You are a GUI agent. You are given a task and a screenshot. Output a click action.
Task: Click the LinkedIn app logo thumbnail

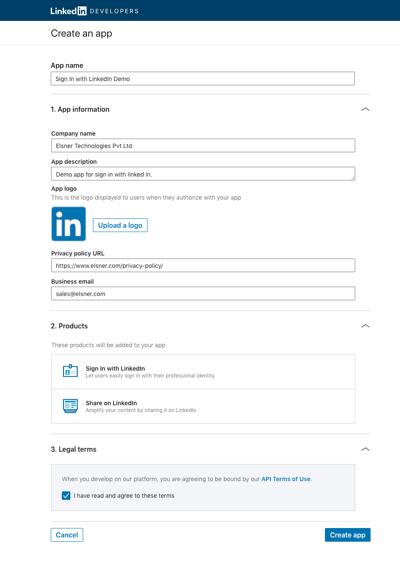69,224
